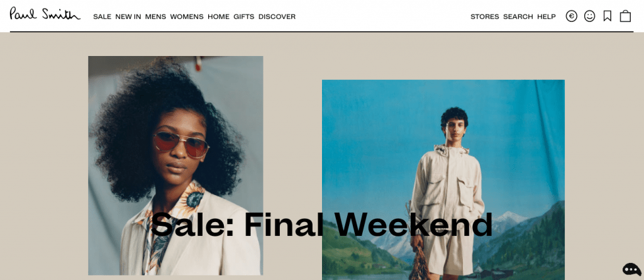644x280 pixels.
Task: Select the man in beige jacket image
Action: [x=443, y=180]
